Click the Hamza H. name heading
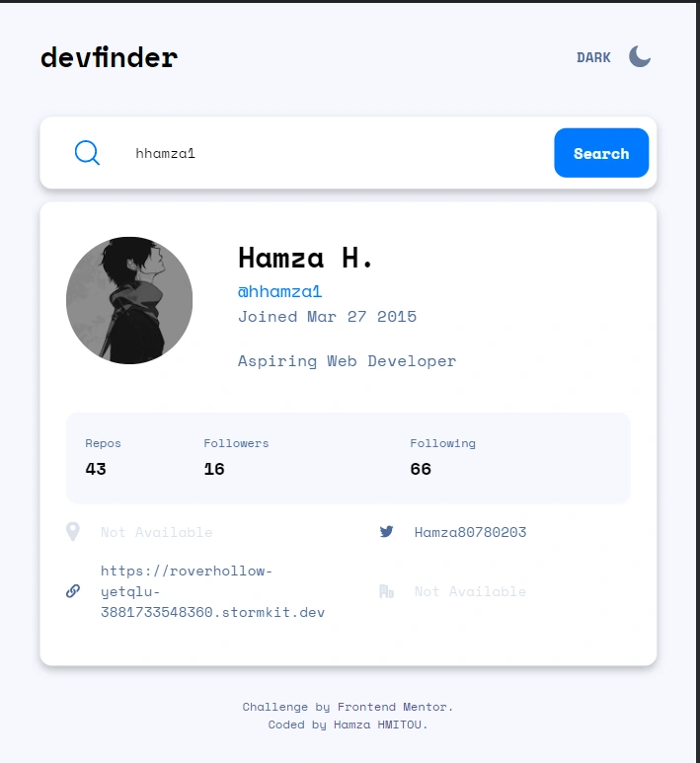This screenshot has height=763, width=700. point(305,258)
